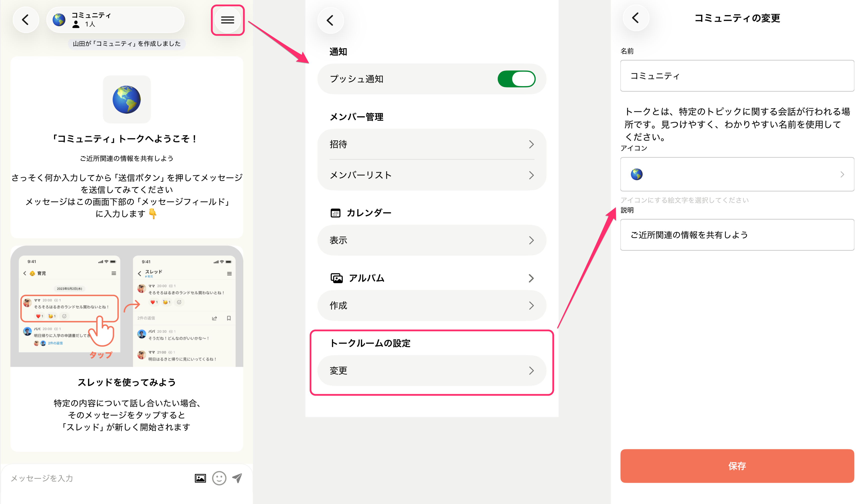Tap the ご近所関連の情報を共有しよう text in the welcome card
The image size is (864, 504).
(x=126, y=158)
